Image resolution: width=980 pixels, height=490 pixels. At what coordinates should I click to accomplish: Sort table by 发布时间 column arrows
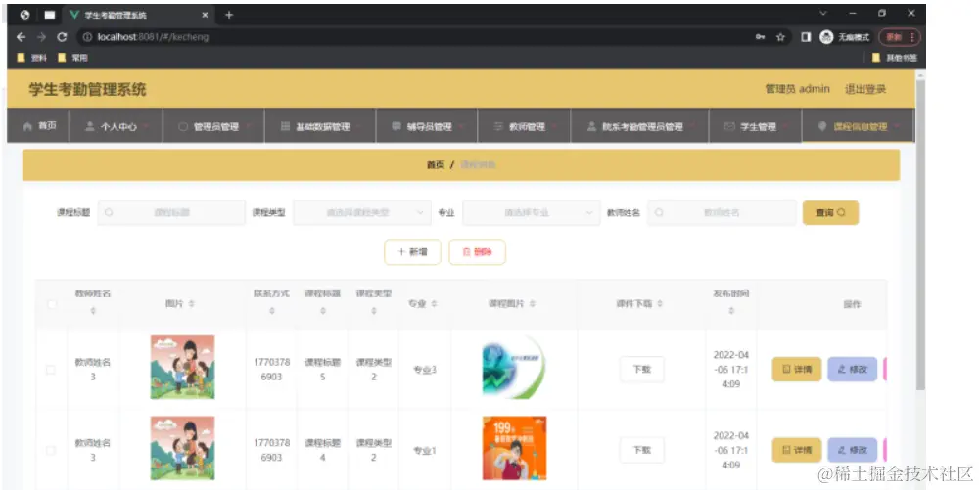click(x=731, y=311)
